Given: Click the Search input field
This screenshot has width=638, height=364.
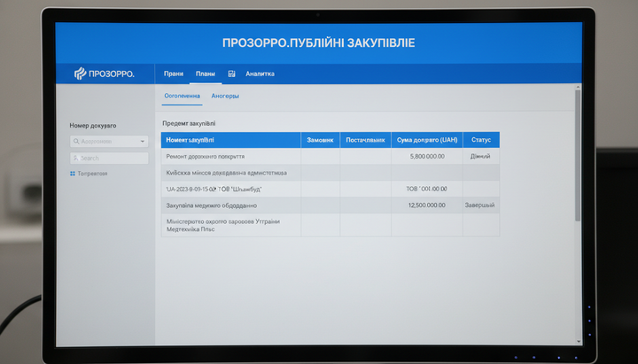Looking at the screenshot, I should point(109,159).
